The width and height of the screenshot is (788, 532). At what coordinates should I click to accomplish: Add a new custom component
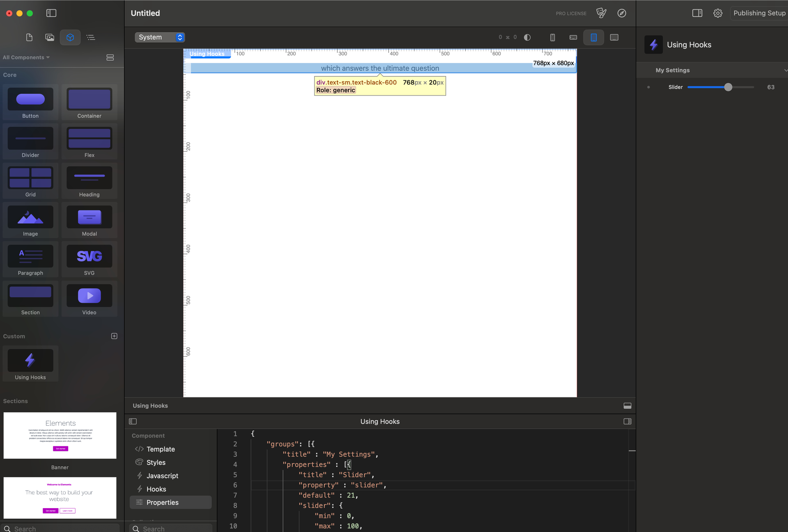pos(114,336)
